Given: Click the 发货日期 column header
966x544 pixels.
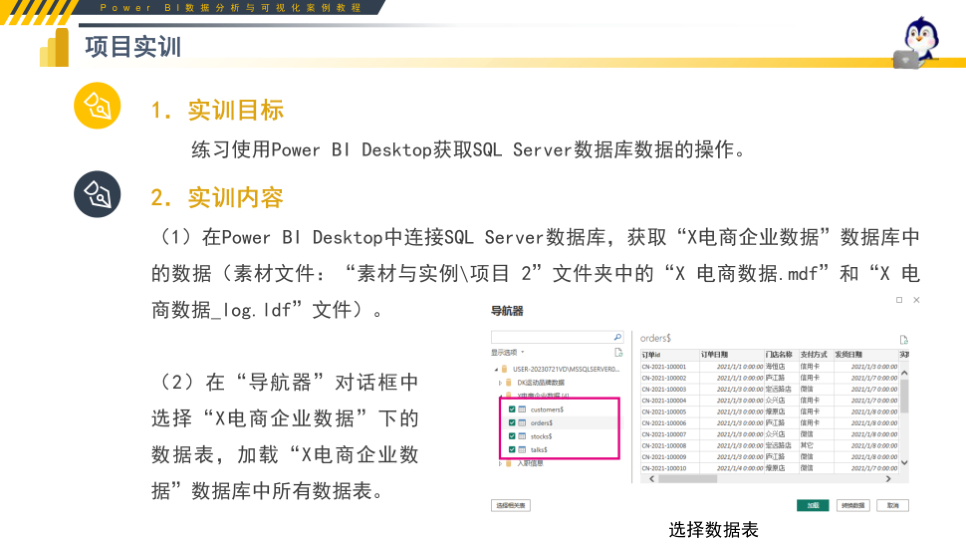Looking at the screenshot, I should pyautogui.click(x=866, y=355).
